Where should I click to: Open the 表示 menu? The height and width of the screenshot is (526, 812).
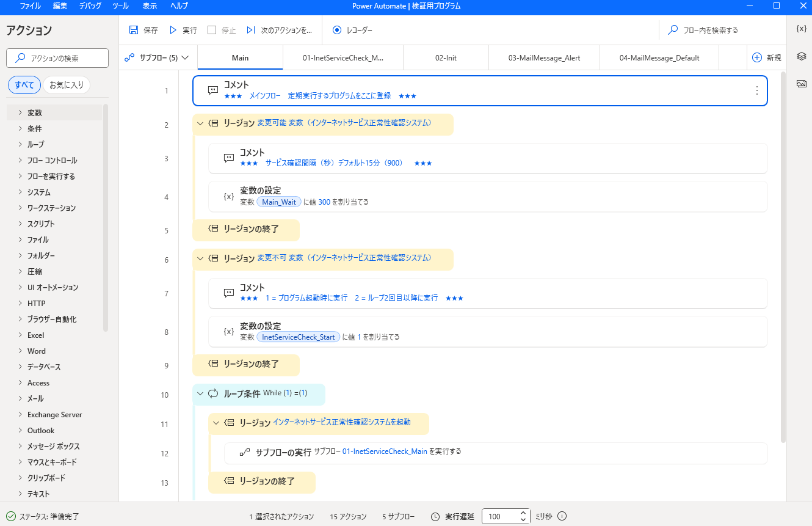coord(150,6)
